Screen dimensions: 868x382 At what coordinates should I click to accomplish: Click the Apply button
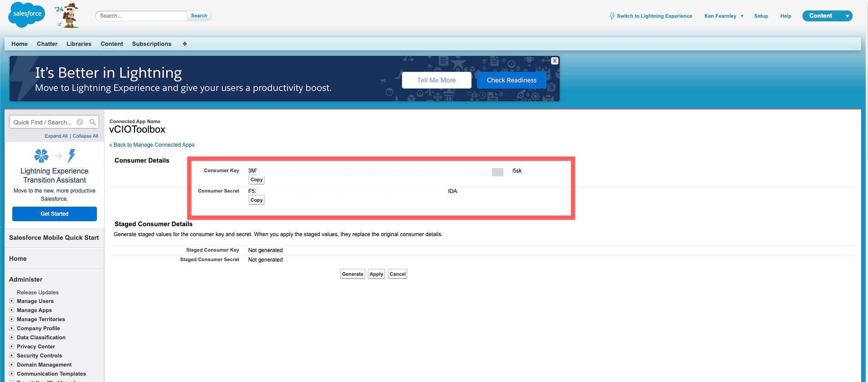tap(376, 274)
